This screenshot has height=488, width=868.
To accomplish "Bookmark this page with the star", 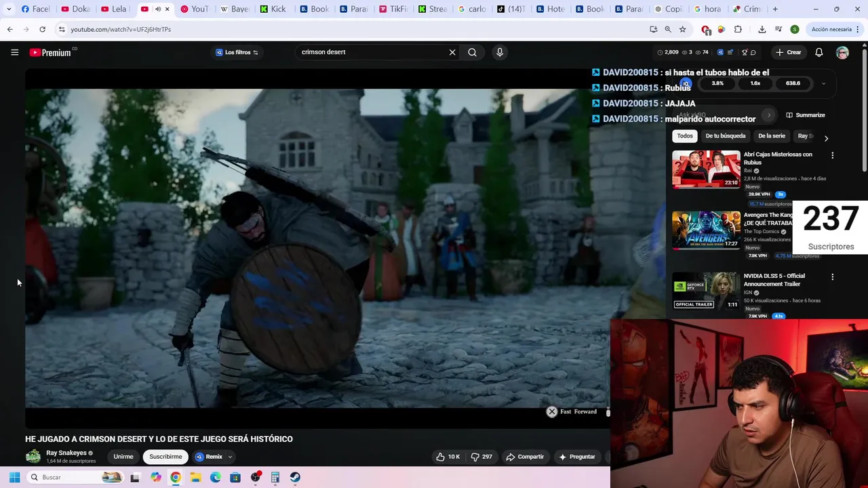I will click(683, 29).
